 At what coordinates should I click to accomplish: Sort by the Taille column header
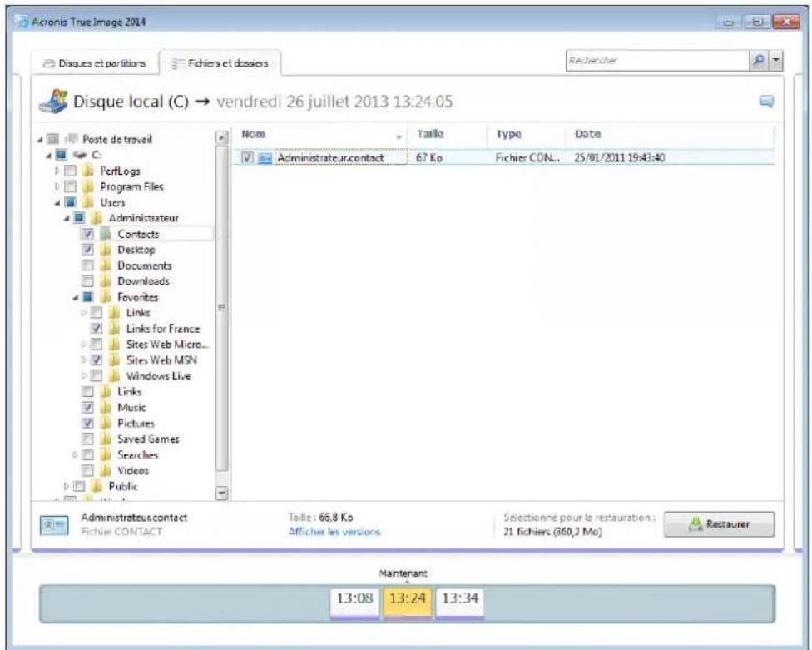448,134
